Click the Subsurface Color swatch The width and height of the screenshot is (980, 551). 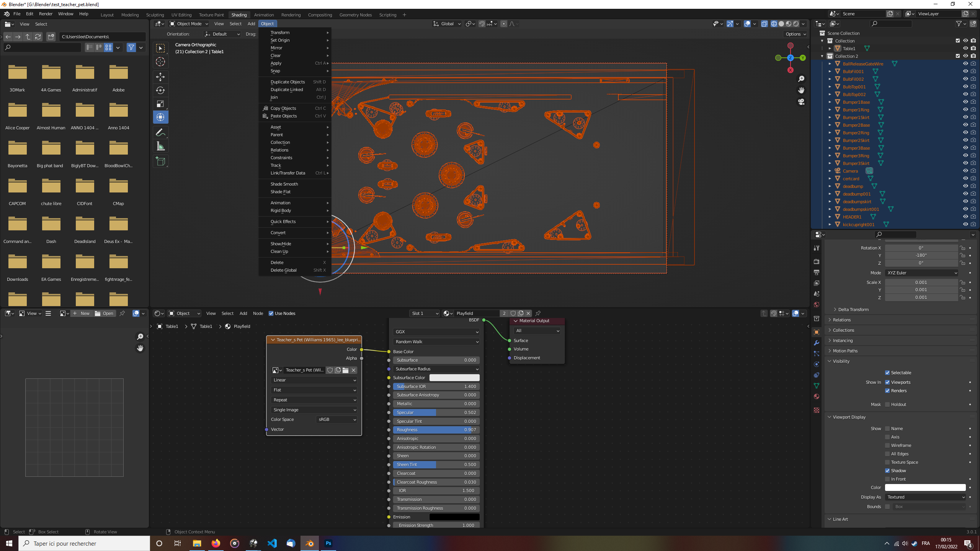[x=454, y=378]
